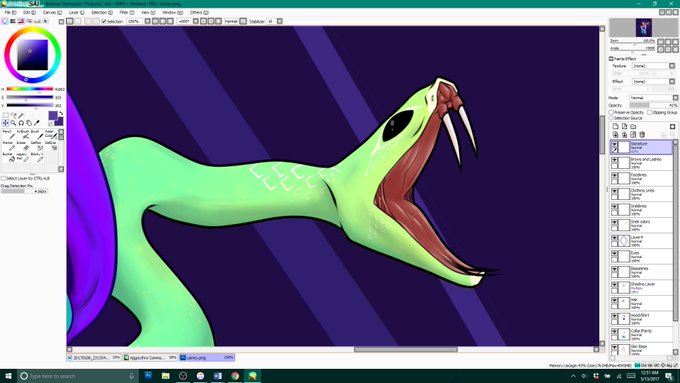Show the color wheel panel icon

pos(5,21)
